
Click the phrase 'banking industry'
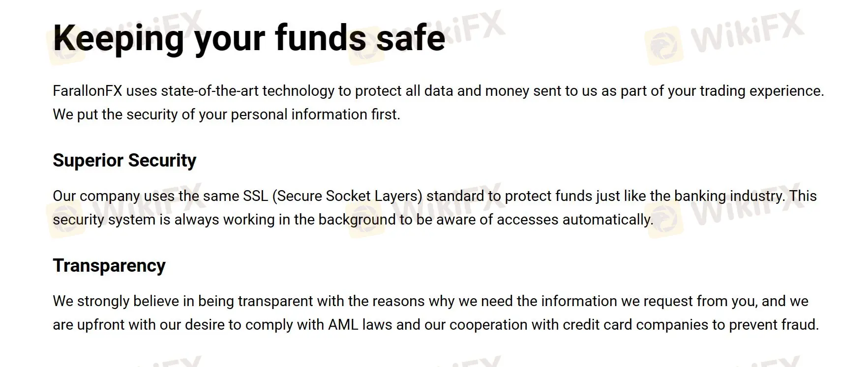(x=729, y=196)
